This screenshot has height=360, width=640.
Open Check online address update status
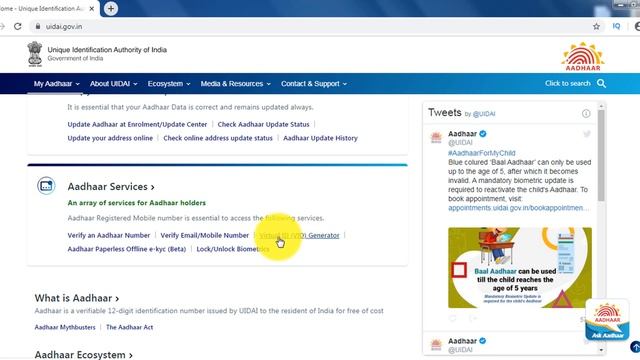218,138
